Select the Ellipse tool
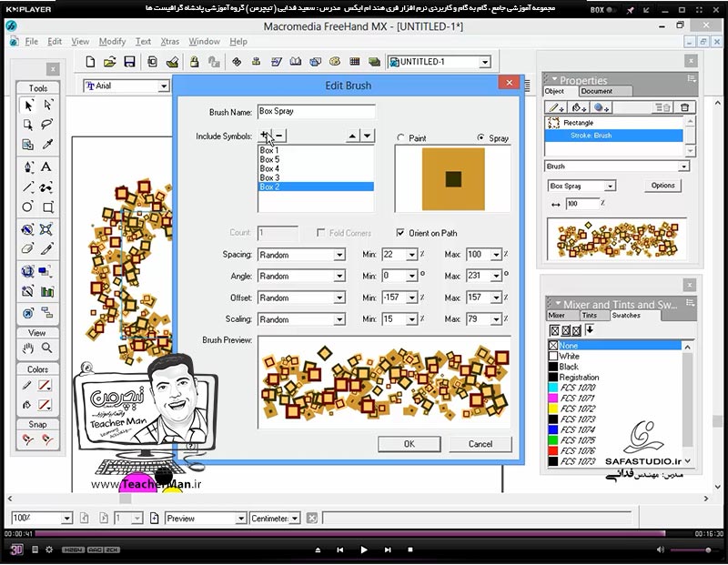This screenshot has width=728, height=565. [28, 207]
